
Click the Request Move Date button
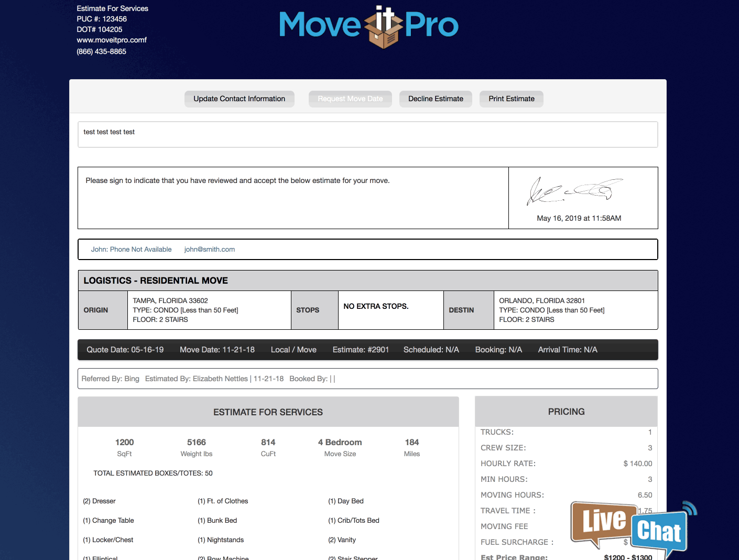click(x=350, y=99)
